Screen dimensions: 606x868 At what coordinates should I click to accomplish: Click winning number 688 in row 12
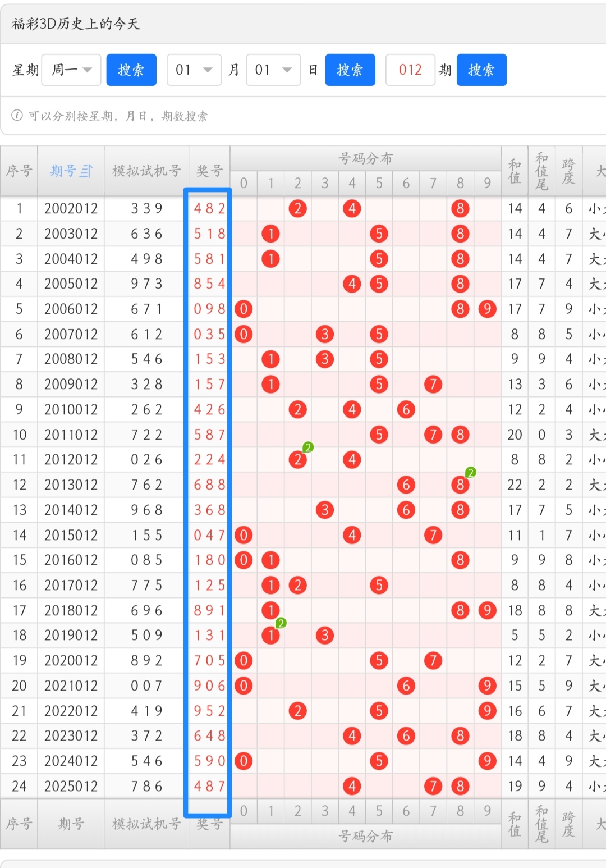click(209, 485)
